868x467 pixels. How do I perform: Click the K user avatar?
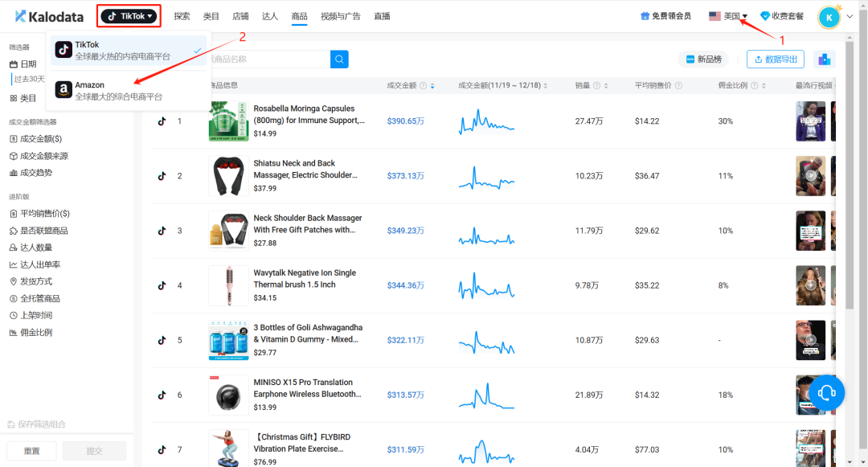[x=829, y=16]
